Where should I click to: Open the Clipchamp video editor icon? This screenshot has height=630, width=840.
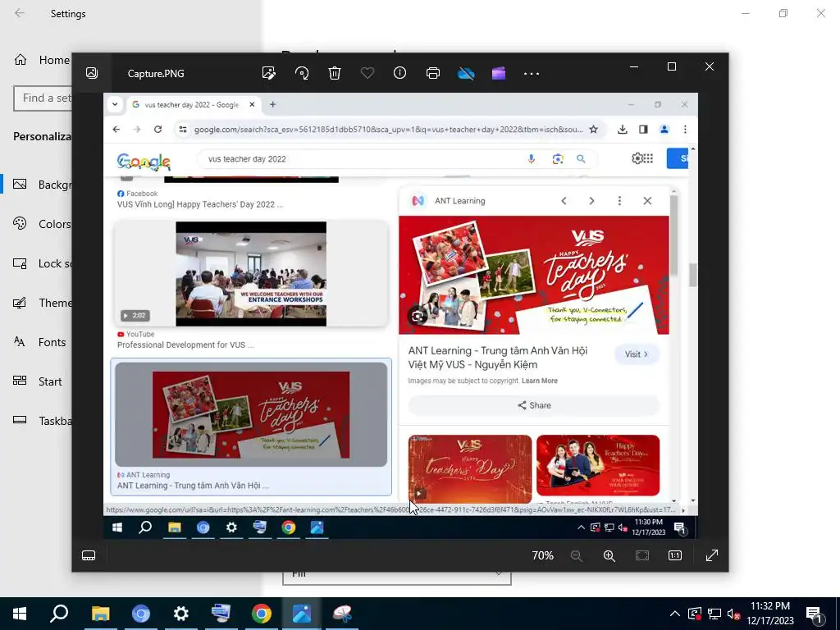tap(499, 73)
